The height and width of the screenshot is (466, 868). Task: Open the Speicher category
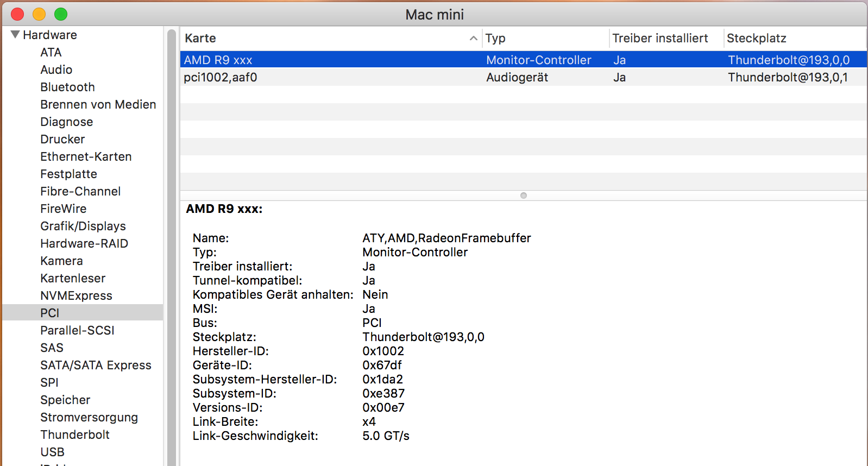pyautogui.click(x=65, y=400)
